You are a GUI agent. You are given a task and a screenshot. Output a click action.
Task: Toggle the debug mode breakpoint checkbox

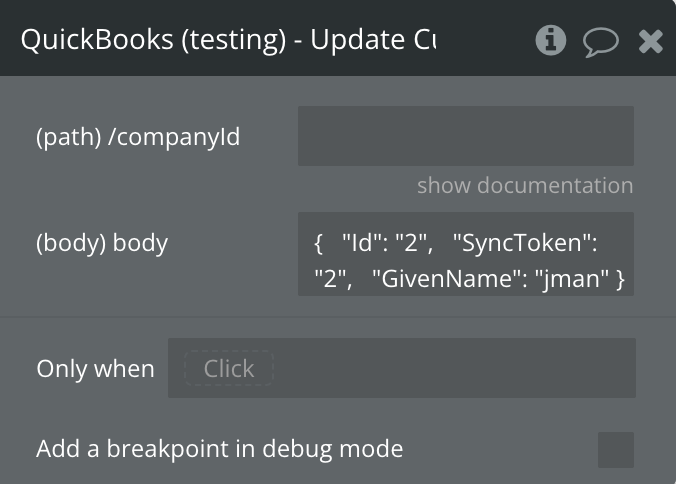pos(615,450)
